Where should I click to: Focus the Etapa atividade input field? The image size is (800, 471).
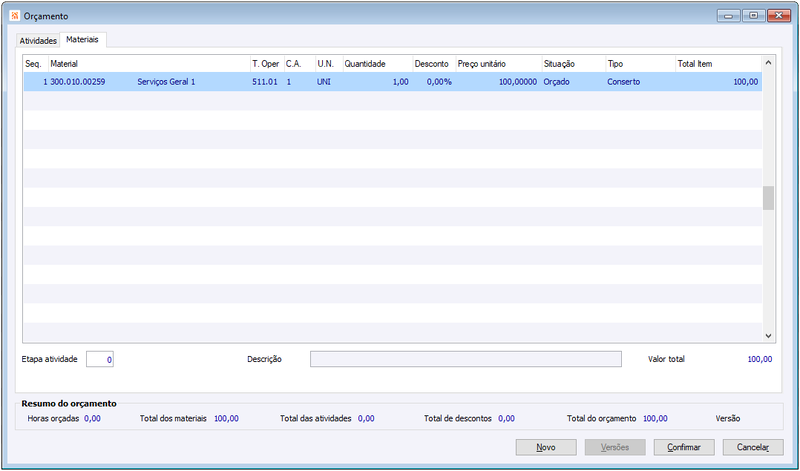100,359
